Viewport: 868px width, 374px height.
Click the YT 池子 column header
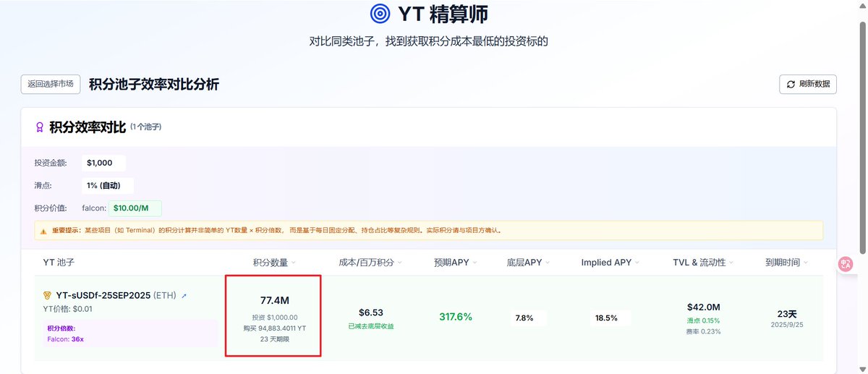(x=59, y=263)
